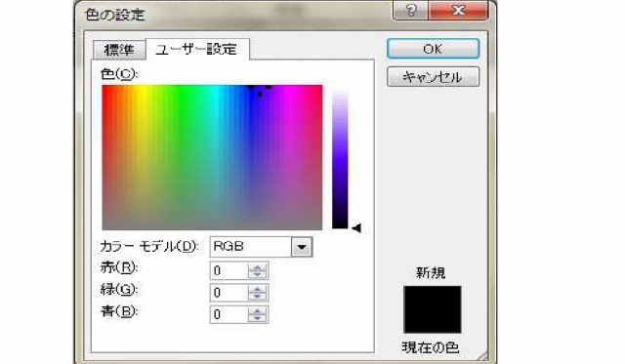Decrease the 青(B) value using down arrow
Image resolution: width=625 pixels, height=364 pixels.
pyautogui.click(x=257, y=318)
